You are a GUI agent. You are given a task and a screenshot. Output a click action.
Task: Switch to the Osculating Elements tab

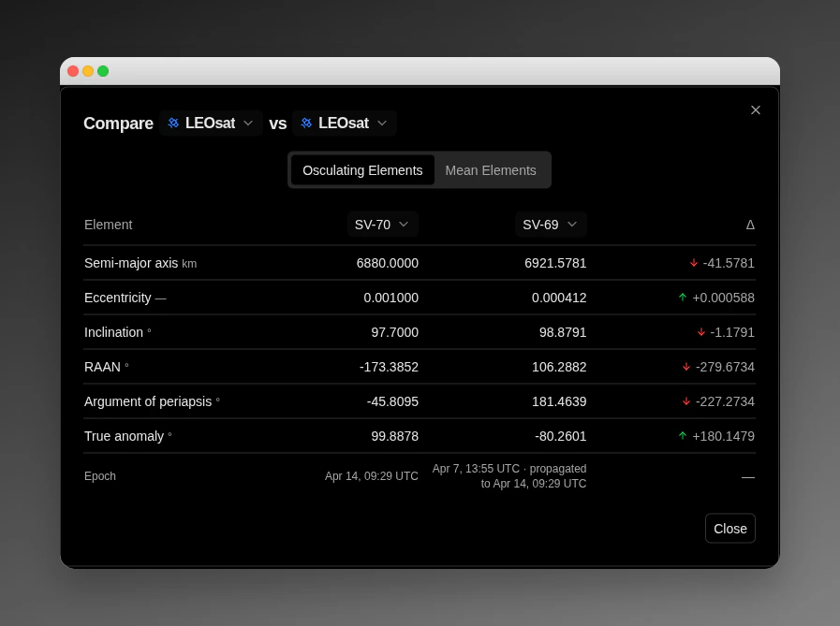[x=362, y=170]
